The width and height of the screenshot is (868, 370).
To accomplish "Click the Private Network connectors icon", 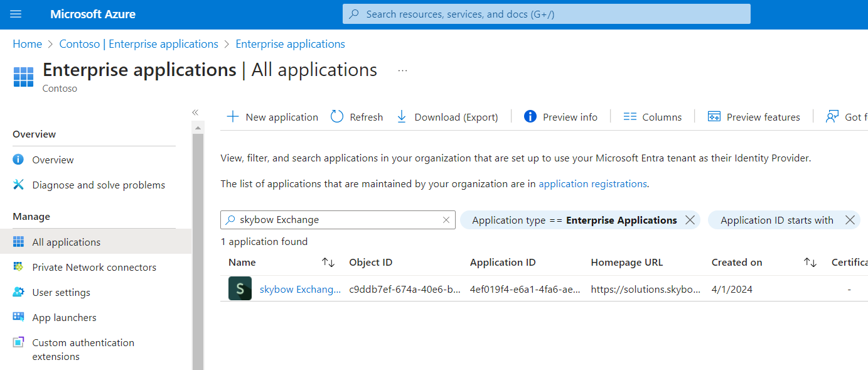I will tap(19, 267).
